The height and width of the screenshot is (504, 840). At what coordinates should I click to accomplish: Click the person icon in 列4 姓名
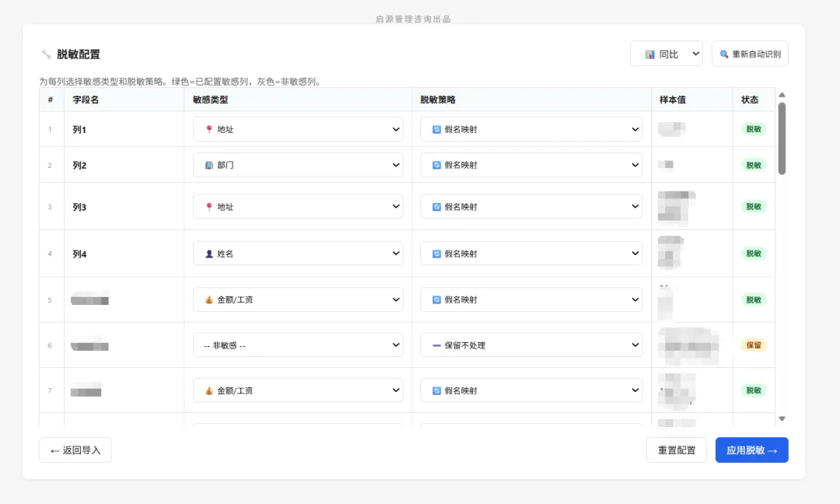pos(209,254)
